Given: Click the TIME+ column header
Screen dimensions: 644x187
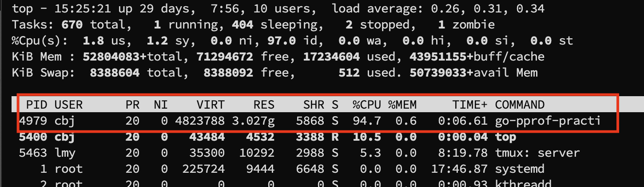Looking at the screenshot, I should [470, 105].
